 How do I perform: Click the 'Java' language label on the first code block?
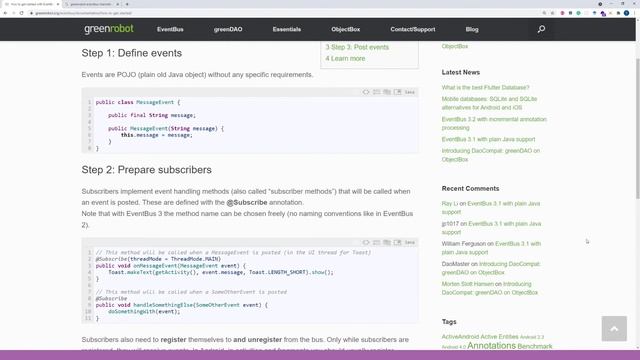click(x=409, y=92)
